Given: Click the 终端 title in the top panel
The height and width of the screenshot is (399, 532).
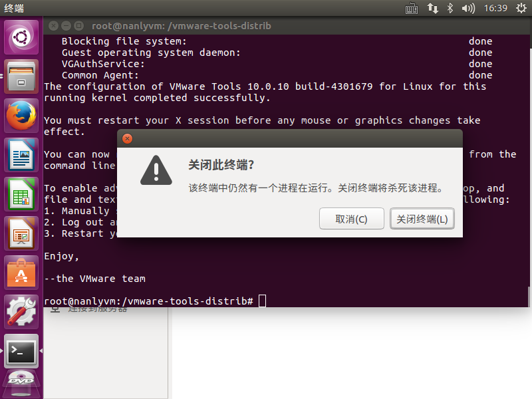Looking at the screenshot, I should (x=14, y=8).
